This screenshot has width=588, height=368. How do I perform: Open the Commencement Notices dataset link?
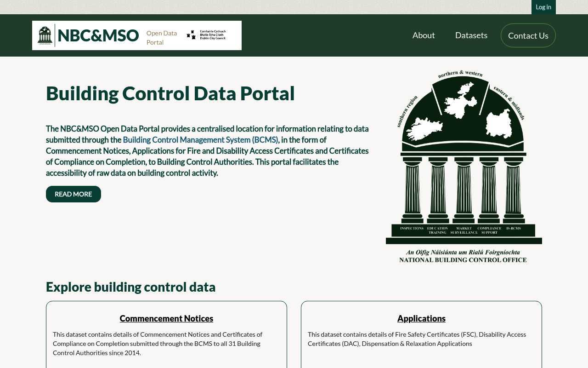pos(166,318)
